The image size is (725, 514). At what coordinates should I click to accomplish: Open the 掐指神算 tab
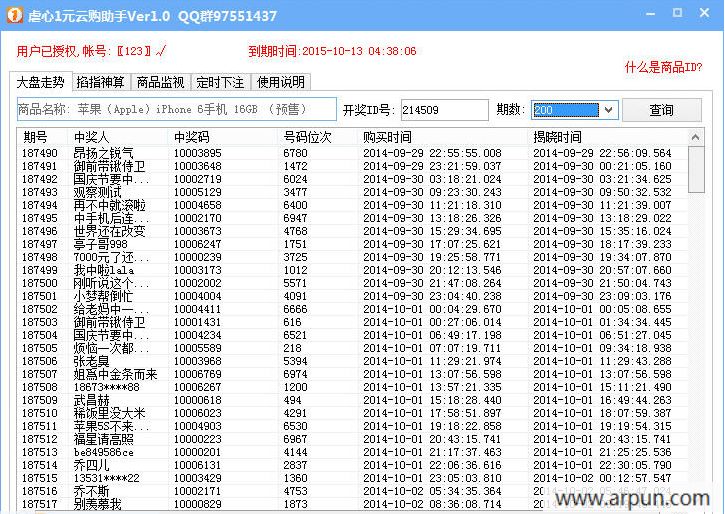click(100, 82)
